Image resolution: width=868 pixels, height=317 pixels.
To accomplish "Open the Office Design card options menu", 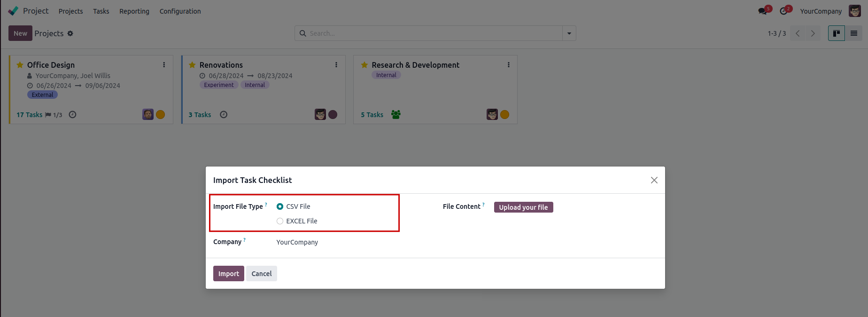I will 164,65.
